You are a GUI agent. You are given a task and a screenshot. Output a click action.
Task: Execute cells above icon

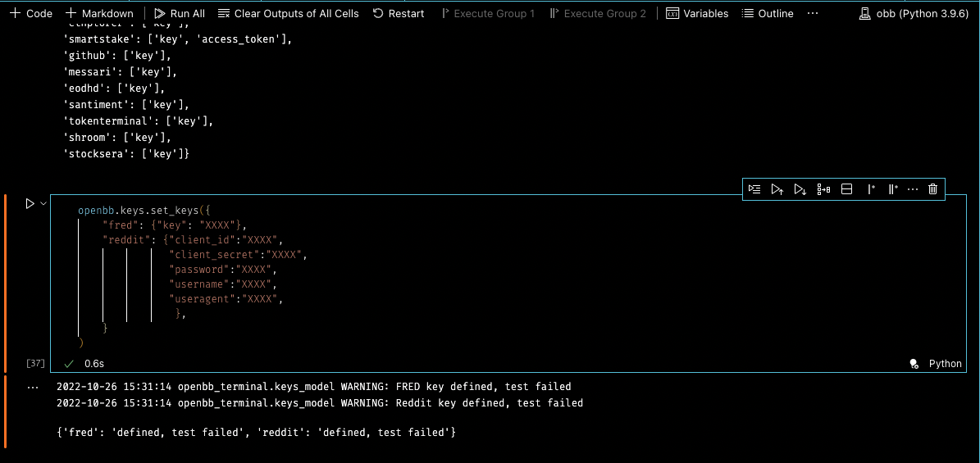(x=777, y=189)
